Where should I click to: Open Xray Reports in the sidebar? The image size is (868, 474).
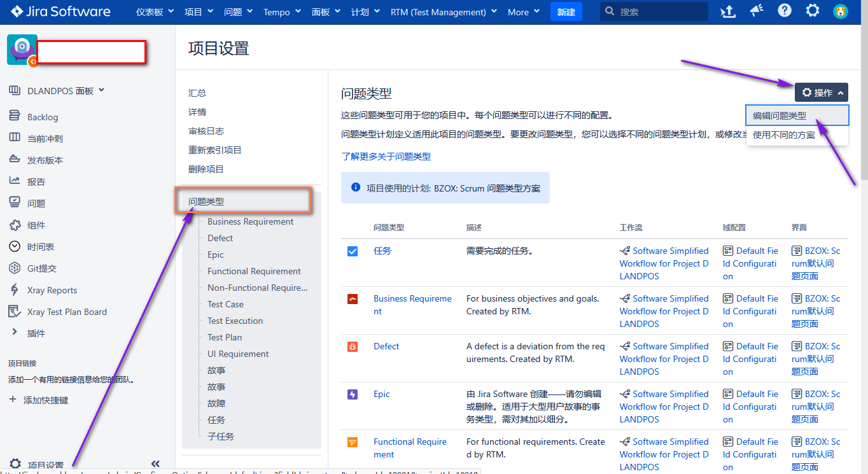point(52,290)
